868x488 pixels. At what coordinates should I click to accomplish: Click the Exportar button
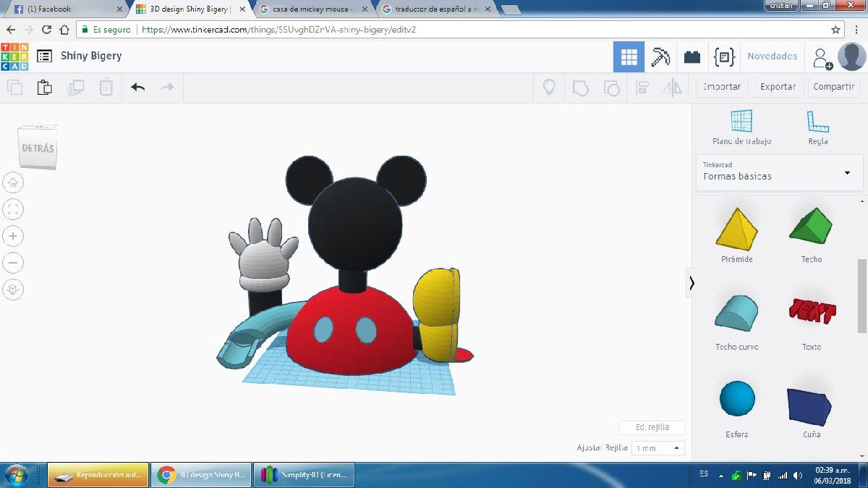[x=778, y=87]
